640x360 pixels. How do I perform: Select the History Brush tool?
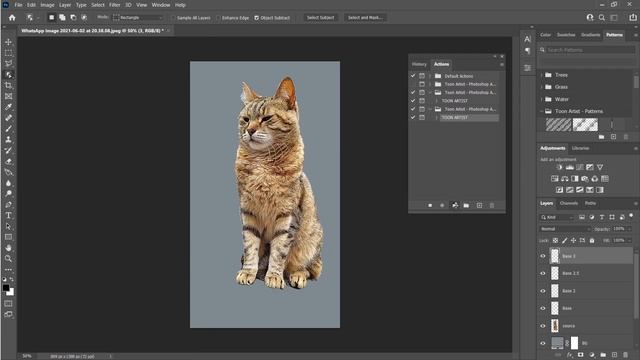(x=8, y=150)
